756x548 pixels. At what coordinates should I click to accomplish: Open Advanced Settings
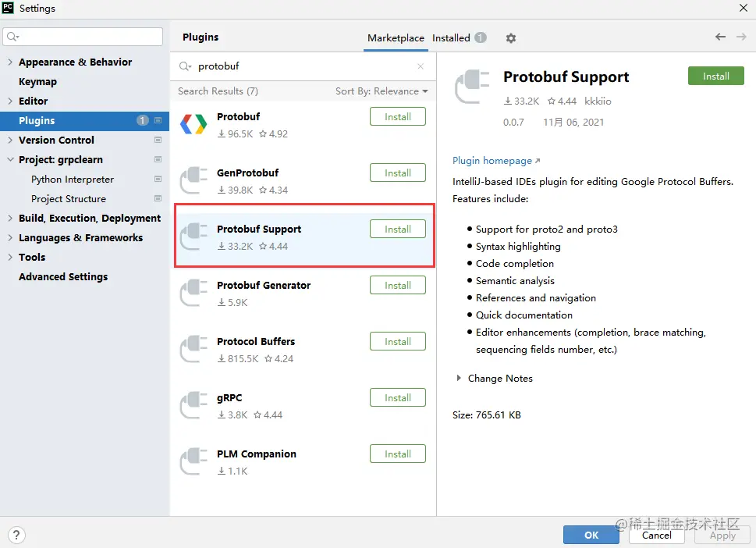[x=63, y=277]
